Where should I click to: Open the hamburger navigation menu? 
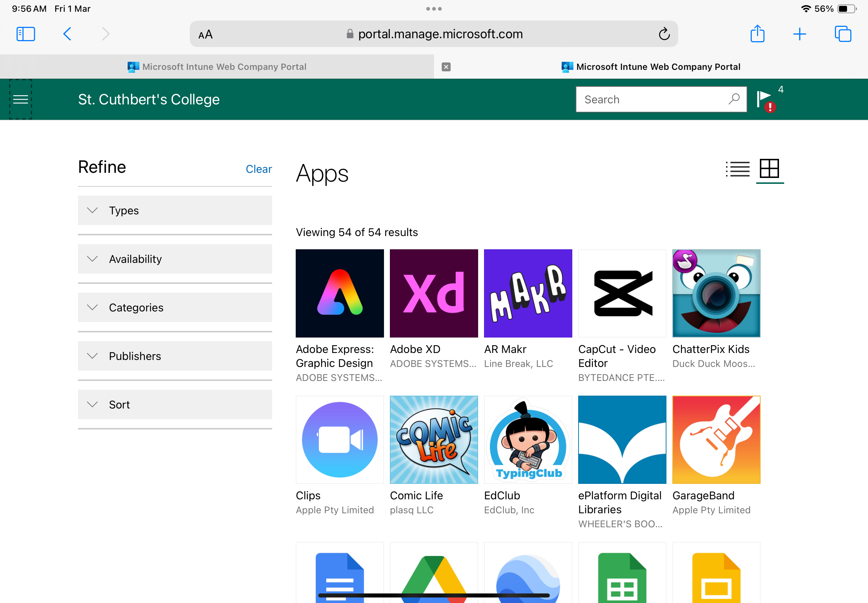point(20,99)
